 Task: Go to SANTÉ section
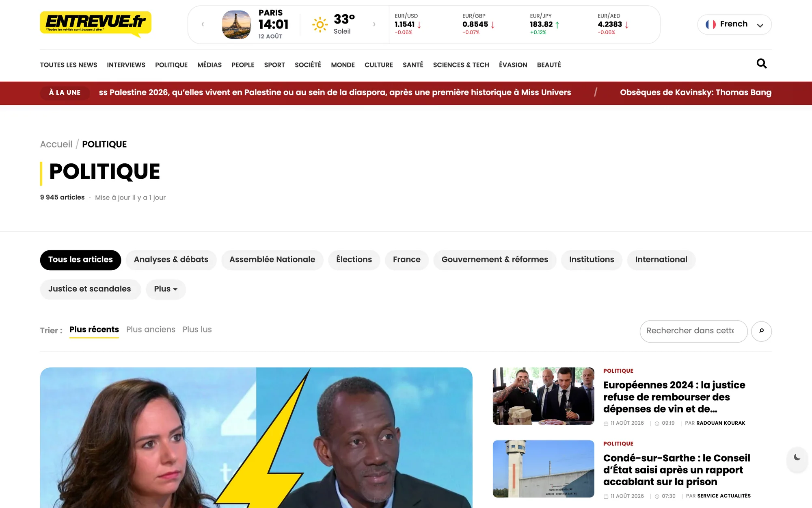tap(413, 65)
